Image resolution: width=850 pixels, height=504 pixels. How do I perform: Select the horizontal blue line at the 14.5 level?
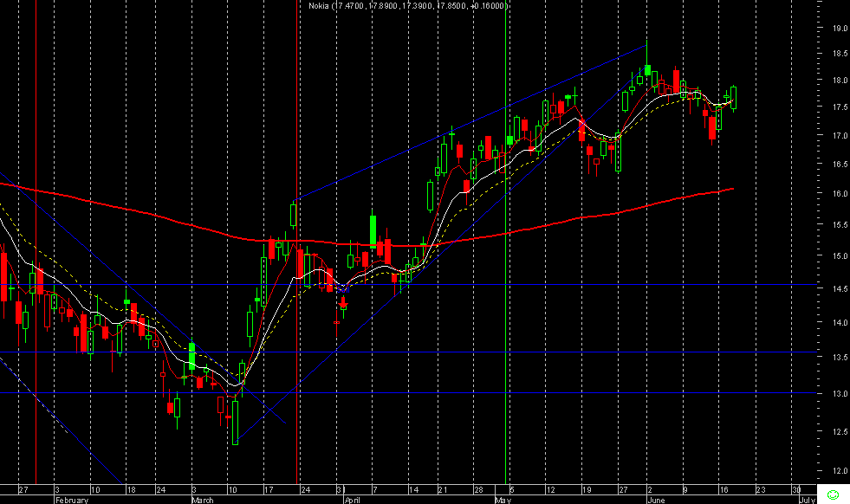(x=408, y=285)
